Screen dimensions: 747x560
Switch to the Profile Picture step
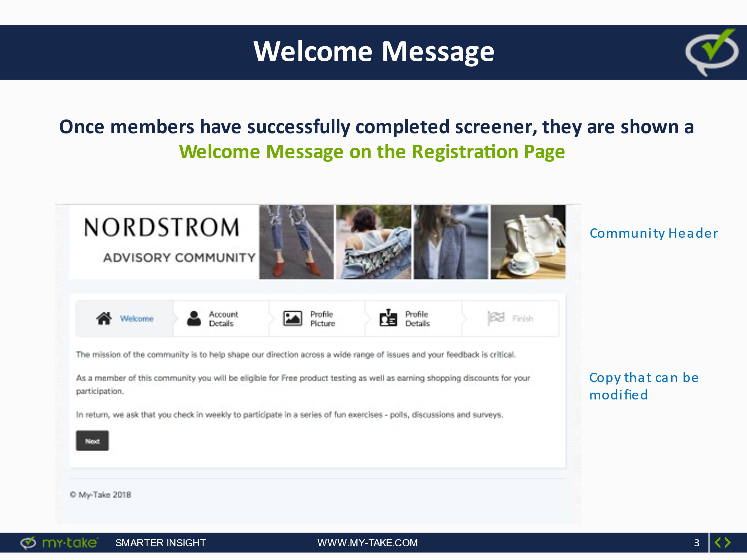(322, 319)
